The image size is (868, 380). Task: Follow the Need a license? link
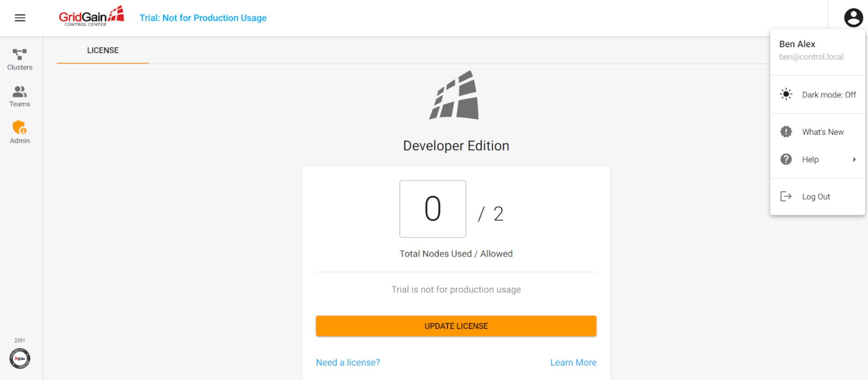[348, 362]
